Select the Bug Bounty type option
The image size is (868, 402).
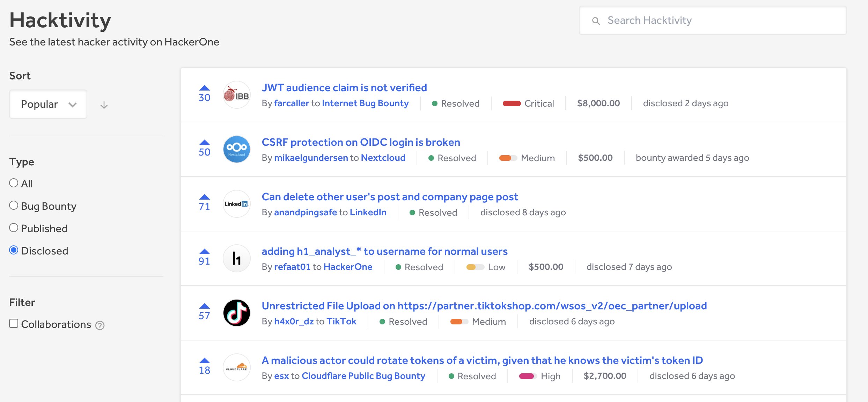click(14, 206)
